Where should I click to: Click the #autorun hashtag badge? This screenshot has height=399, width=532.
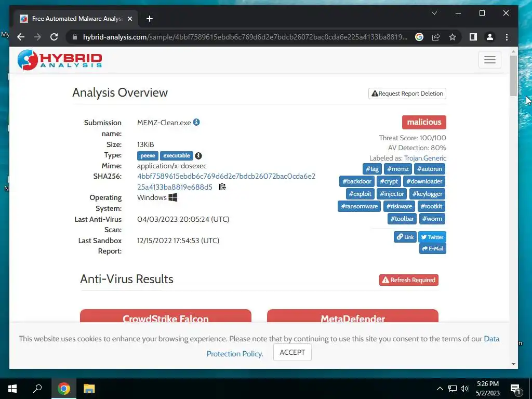[430, 169]
